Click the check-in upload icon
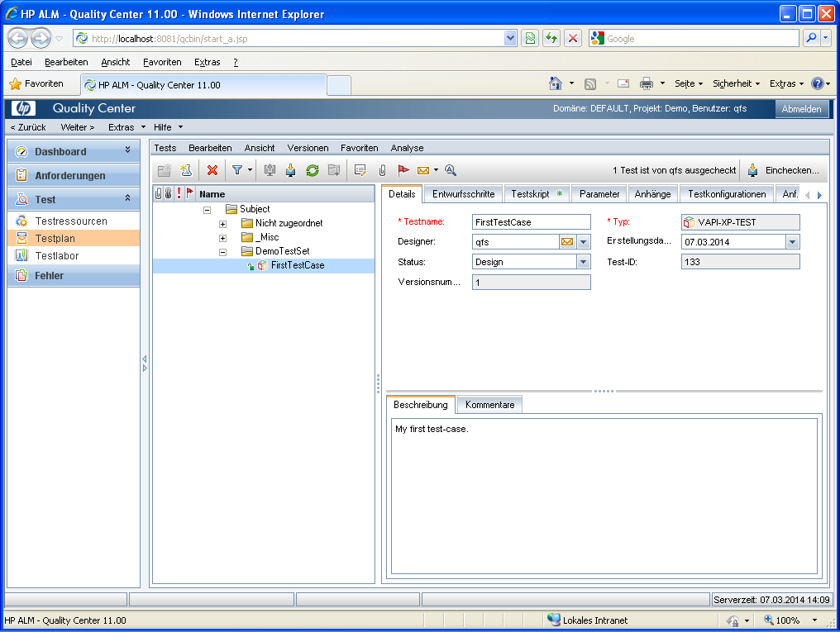Viewport: 840px width, 632px height. pyautogui.click(x=270, y=170)
